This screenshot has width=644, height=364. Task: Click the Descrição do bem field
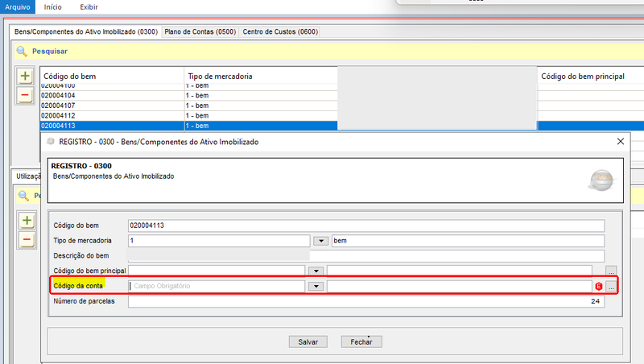366,256
